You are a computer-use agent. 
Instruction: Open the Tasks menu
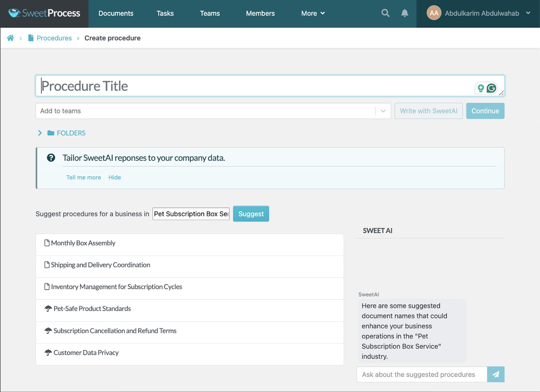(165, 13)
